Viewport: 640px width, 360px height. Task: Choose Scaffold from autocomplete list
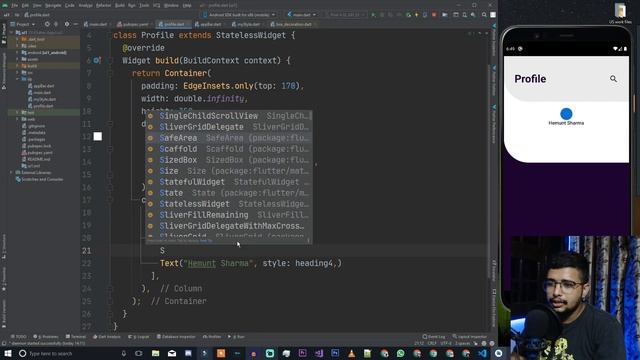(x=229, y=149)
